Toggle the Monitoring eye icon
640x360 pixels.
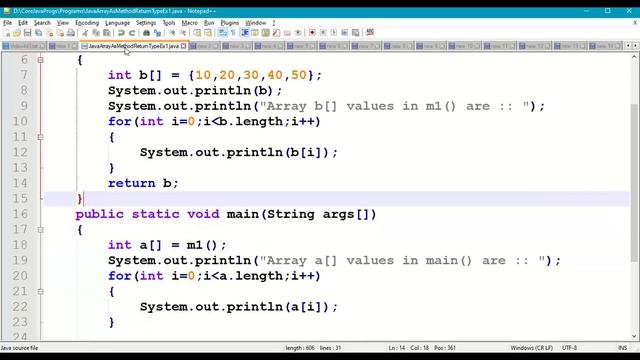click(x=298, y=33)
